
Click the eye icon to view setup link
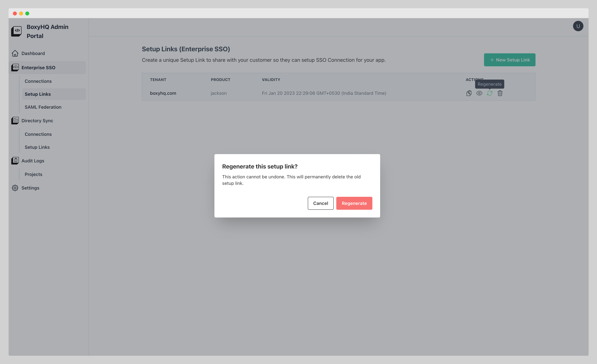[479, 93]
